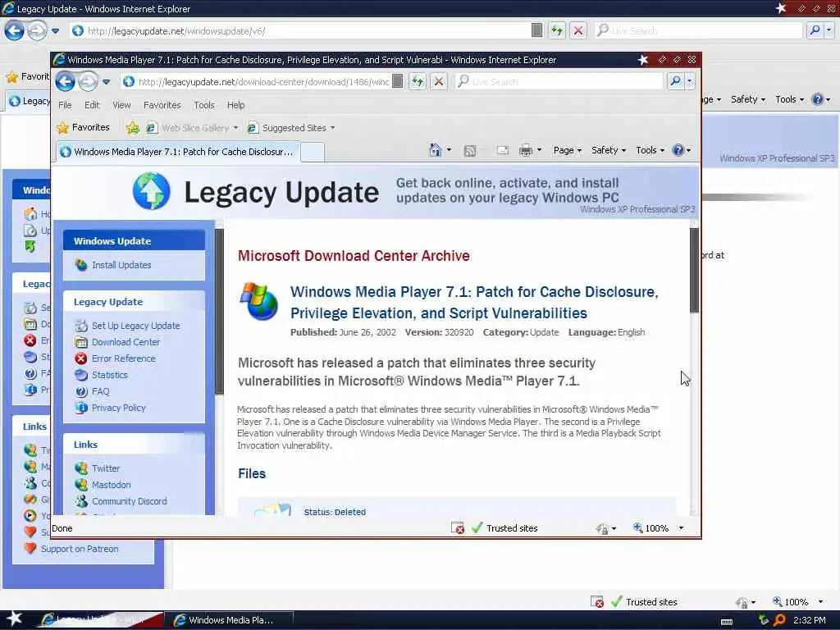Screen dimensions: 840x630
Task: Click Legacy Update globe logo
Action: [152, 191]
